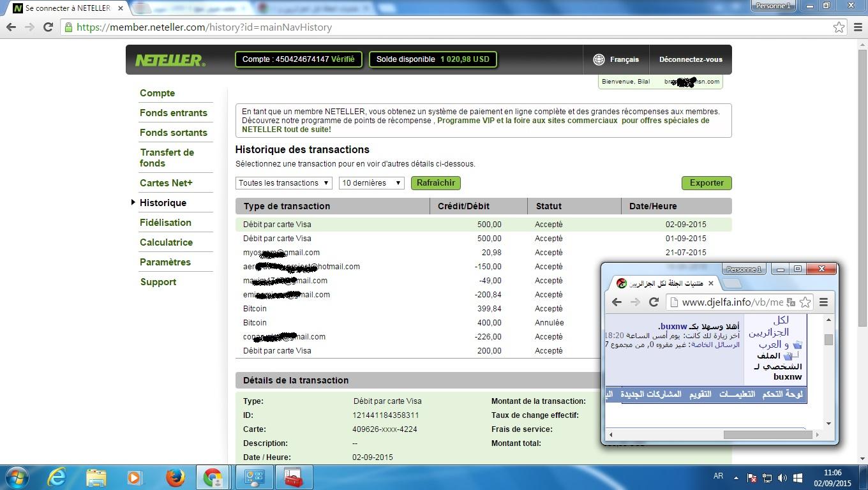868x490 pixels.
Task: Open Chrome menu in the djelfa.info window
Action: [x=823, y=302]
